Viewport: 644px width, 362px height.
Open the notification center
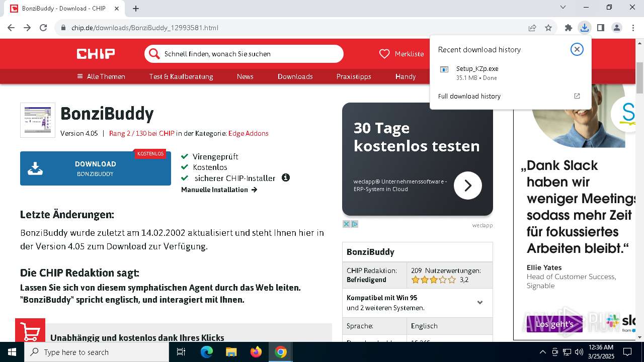[627, 352]
